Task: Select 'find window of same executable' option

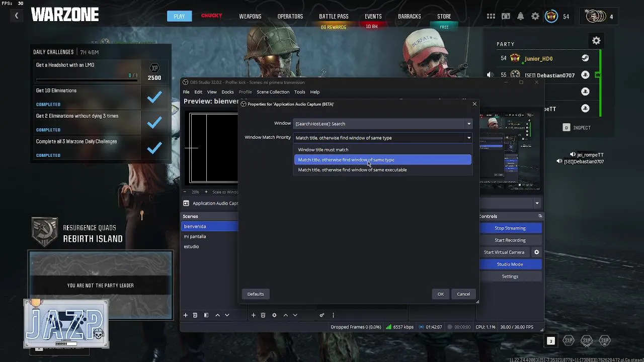Action: click(x=383, y=169)
